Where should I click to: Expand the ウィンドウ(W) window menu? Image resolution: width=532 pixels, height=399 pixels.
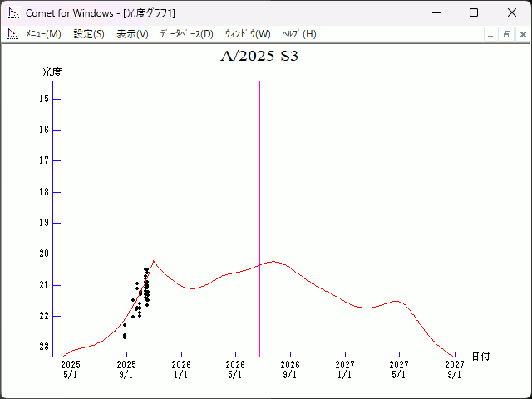248,34
